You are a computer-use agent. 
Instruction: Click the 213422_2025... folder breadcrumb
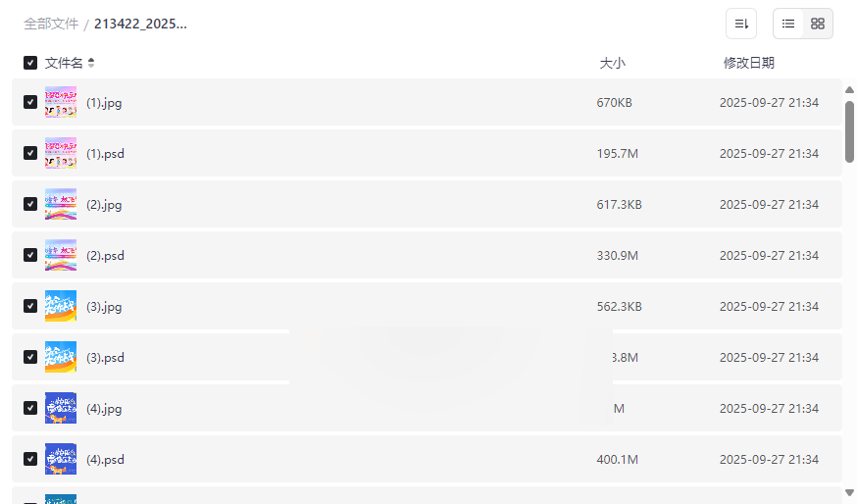point(140,24)
